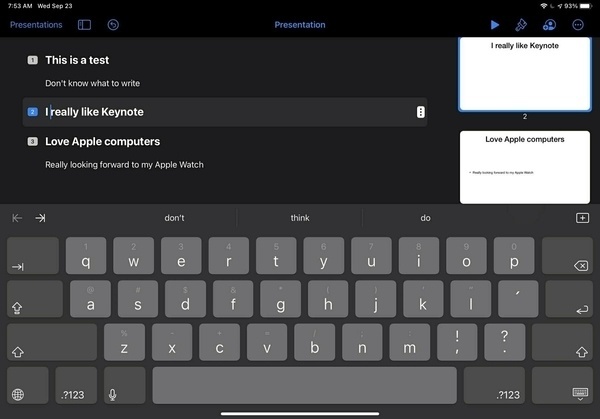600x419 pixels.
Task: Play the slideshow with the Play button
Action: coord(495,24)
